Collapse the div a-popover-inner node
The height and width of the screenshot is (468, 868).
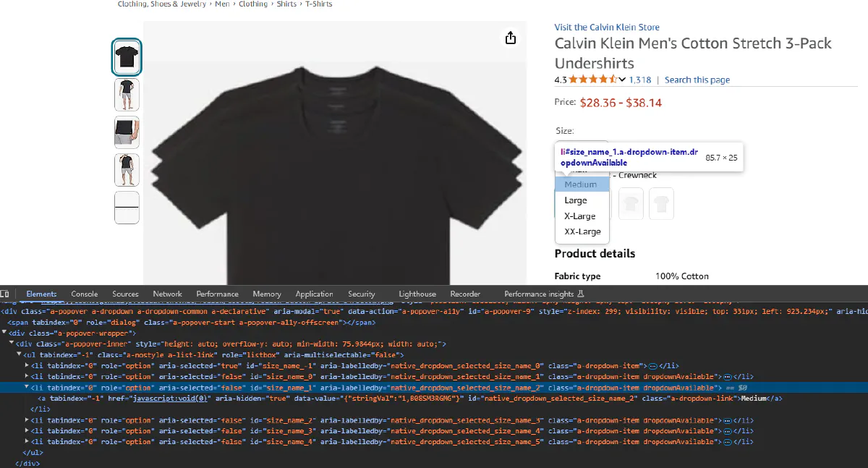click(x=12, y=344)
